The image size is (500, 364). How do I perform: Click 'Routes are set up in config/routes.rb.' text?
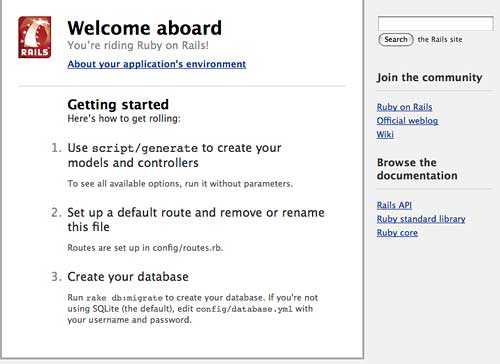(x=145, y=248)
